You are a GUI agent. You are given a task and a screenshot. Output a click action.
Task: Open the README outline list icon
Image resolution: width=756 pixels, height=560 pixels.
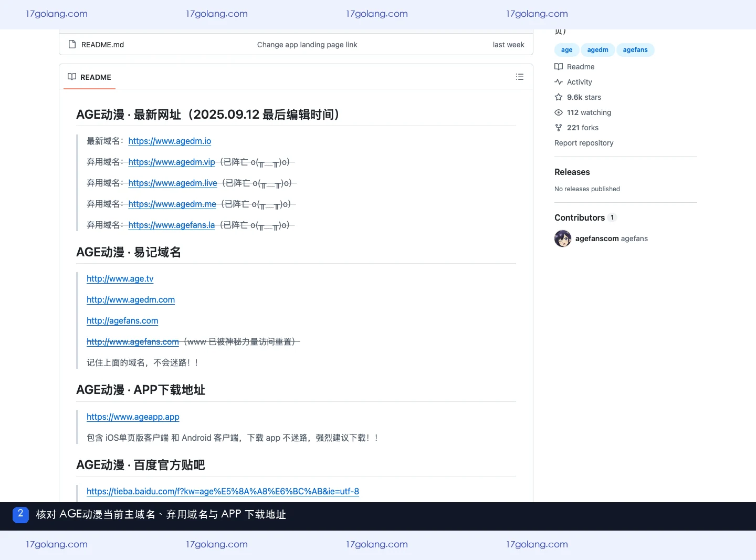520,77
